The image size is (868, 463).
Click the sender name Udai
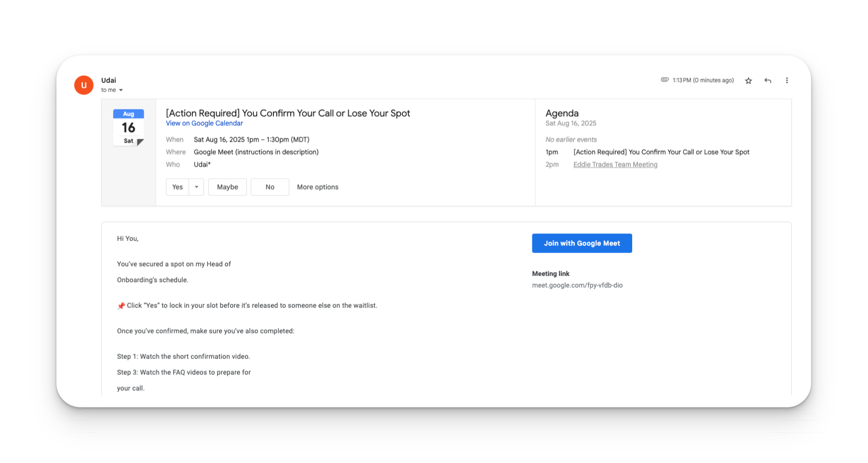tap(108, 80)
